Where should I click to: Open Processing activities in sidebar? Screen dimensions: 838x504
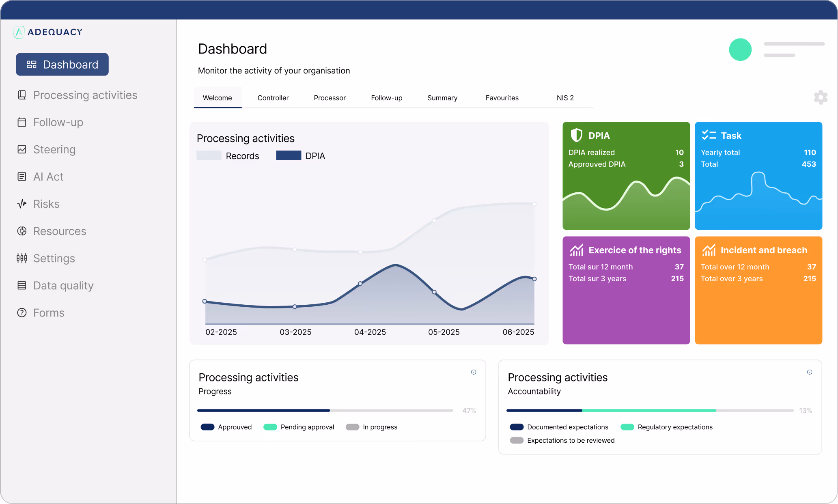(85, 95)
